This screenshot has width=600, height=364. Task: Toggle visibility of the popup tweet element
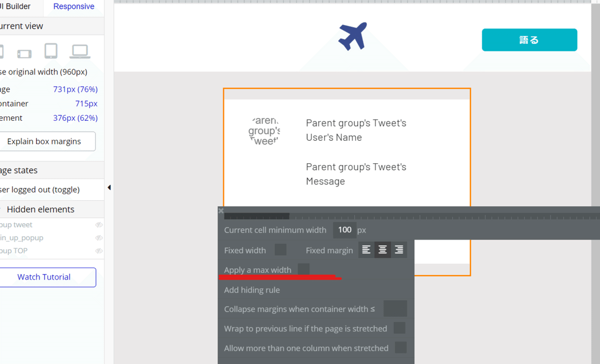(99, 225)
